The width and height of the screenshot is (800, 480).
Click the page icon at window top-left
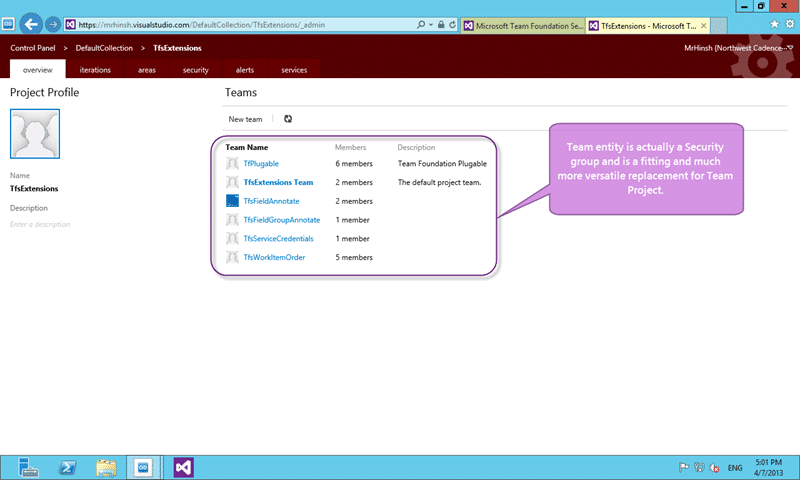pos(8,24)
